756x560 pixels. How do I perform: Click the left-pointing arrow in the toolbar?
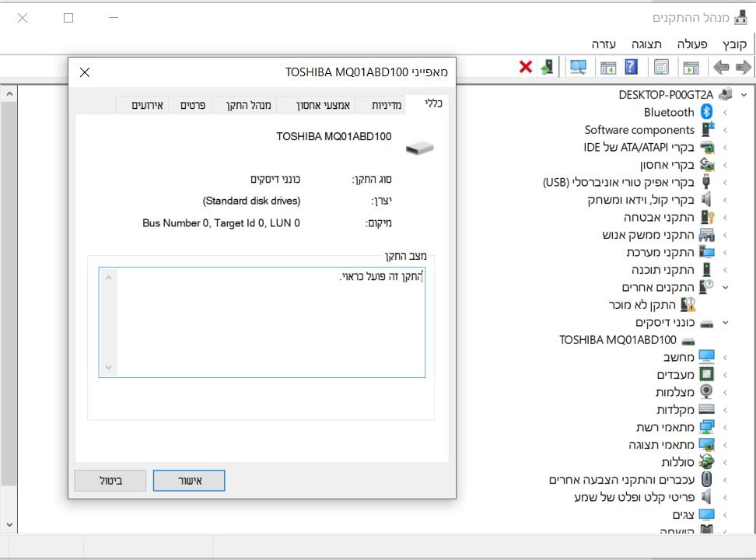pyautogui.click(x=721, y=67)
